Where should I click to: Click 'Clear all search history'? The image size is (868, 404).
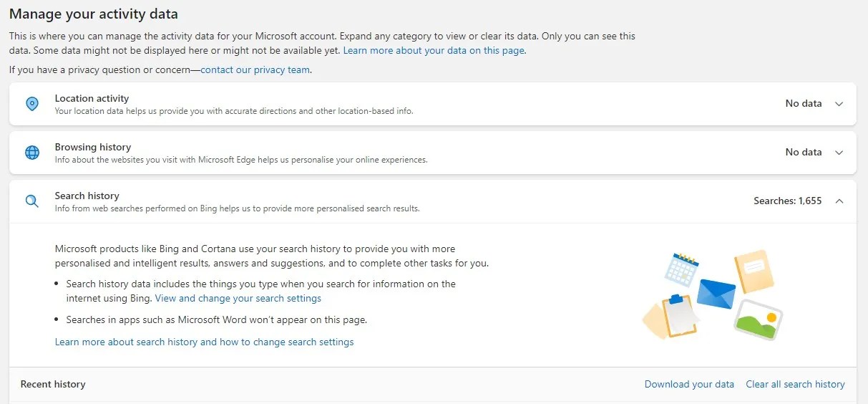coord(795,385)
